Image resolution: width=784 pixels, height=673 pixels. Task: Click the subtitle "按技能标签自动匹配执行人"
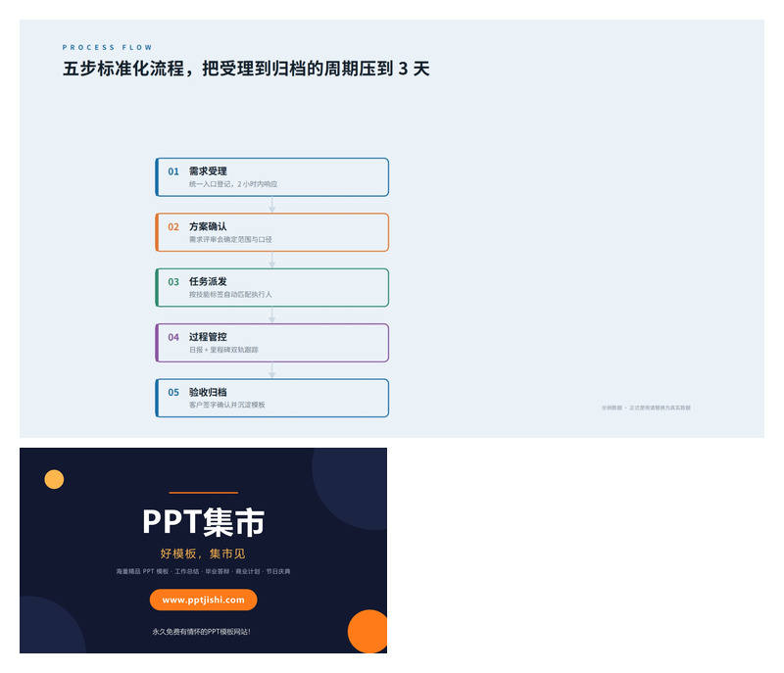pyautogui.click(x=230, y=295)
